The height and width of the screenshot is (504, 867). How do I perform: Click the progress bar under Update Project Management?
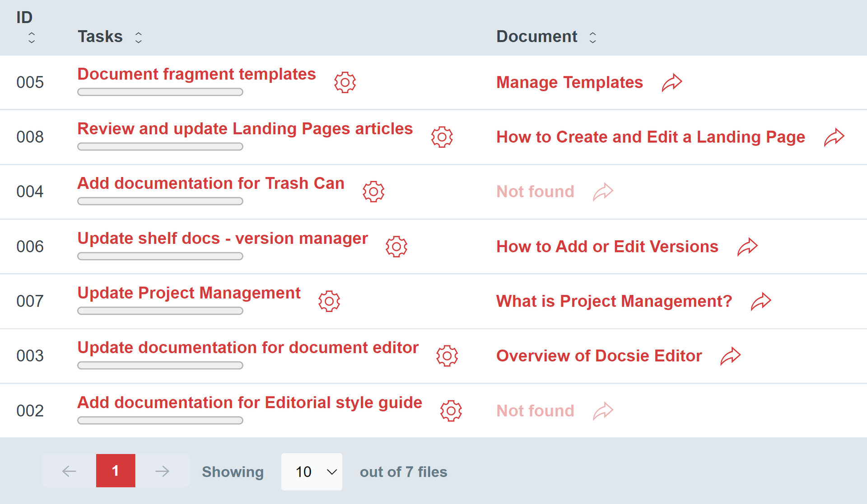(x=160, y=311)
